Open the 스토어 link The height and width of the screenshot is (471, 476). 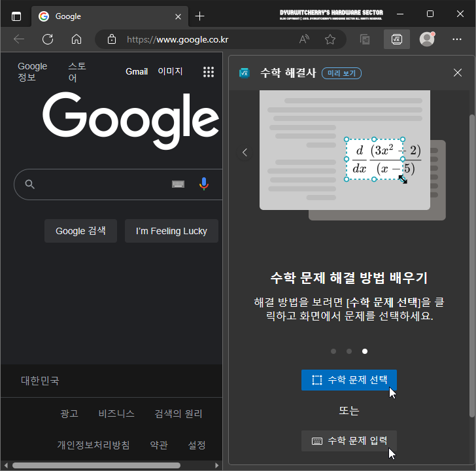tap(77, 72)
